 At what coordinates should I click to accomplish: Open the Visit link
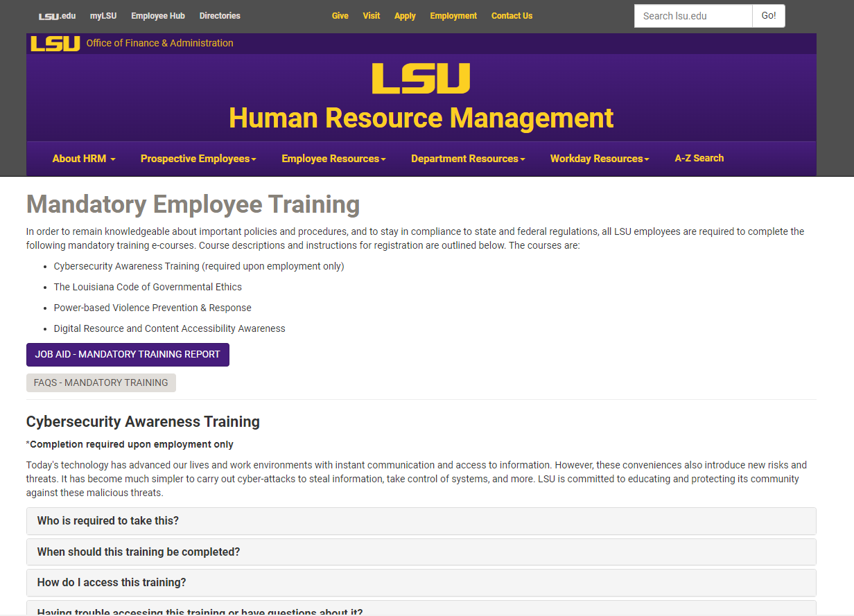point(372,16)
